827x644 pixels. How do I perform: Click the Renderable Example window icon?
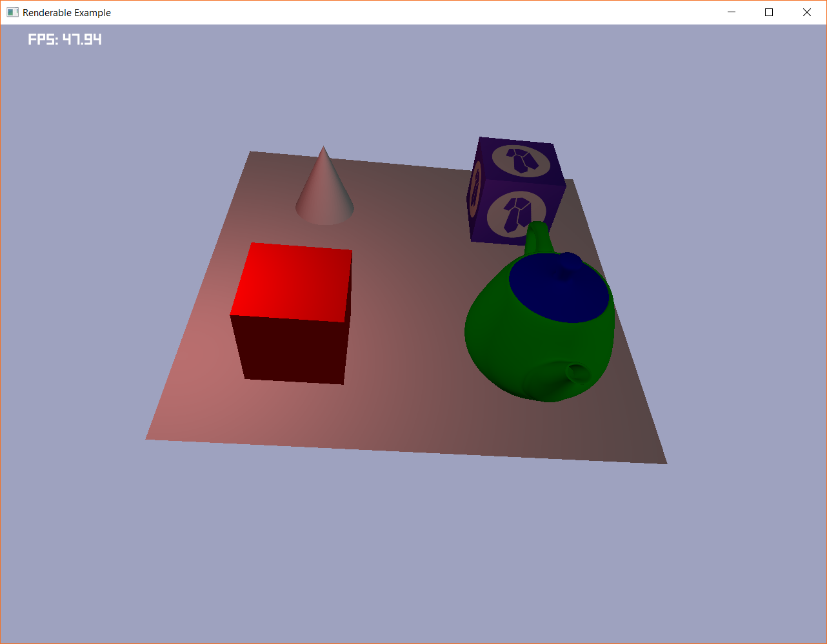[x=12, y=12]
